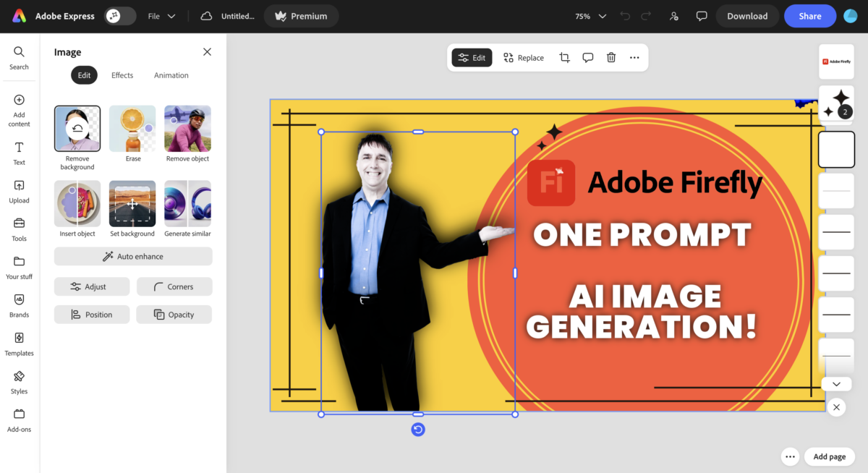868x473 pixels.
Task: Open the user profile avatar
Action: [x=851, y=16]
